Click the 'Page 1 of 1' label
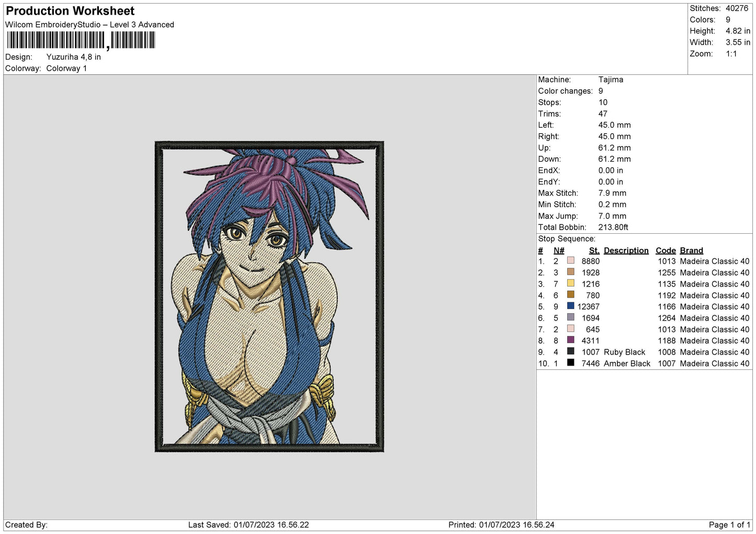Viewport: 756px width, 534px height. pos(729,525)
